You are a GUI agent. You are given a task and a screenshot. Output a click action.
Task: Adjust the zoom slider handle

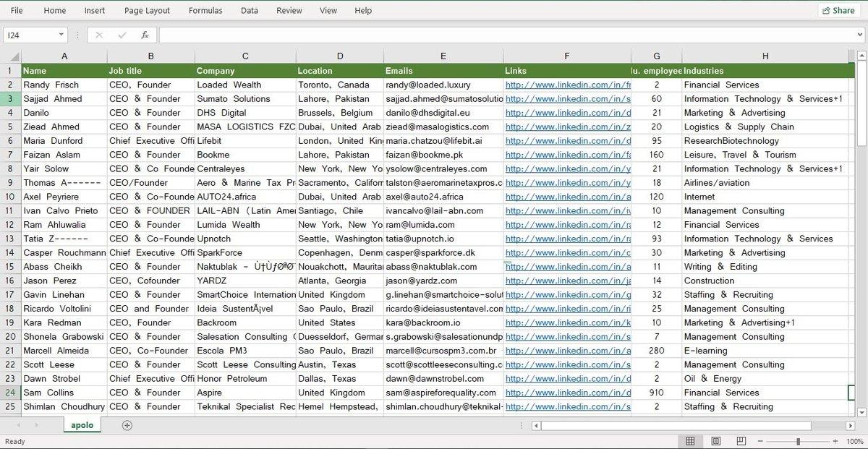(798, 441)
